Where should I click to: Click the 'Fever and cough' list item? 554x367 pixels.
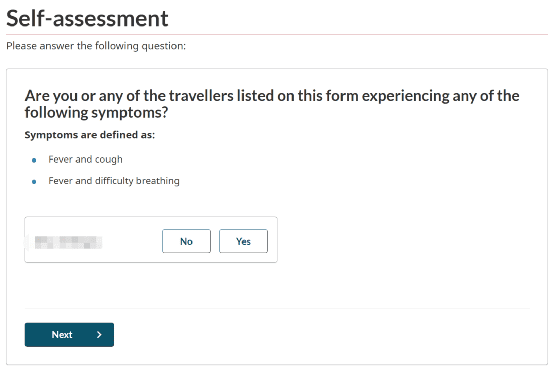(85, 160)
